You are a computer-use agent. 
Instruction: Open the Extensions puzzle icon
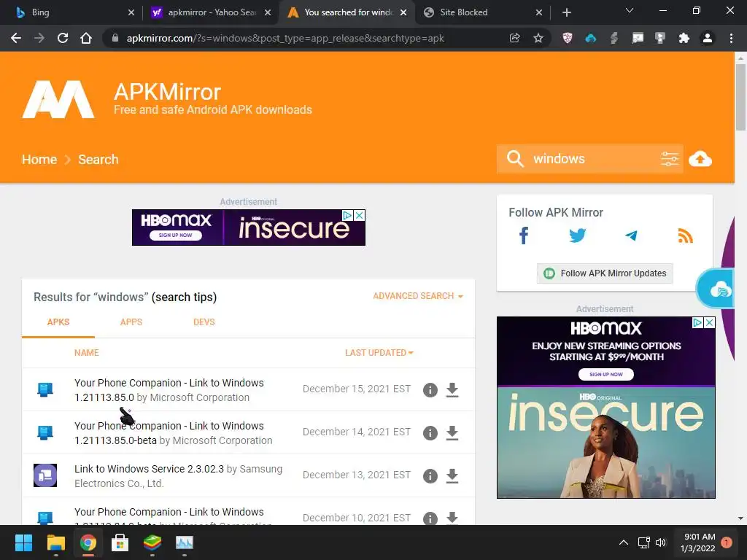[x=684, y=38]
